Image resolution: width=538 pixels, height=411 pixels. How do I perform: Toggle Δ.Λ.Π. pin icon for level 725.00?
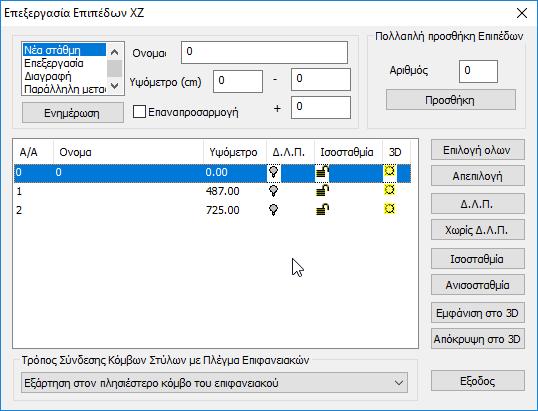(x=273, y=210)
